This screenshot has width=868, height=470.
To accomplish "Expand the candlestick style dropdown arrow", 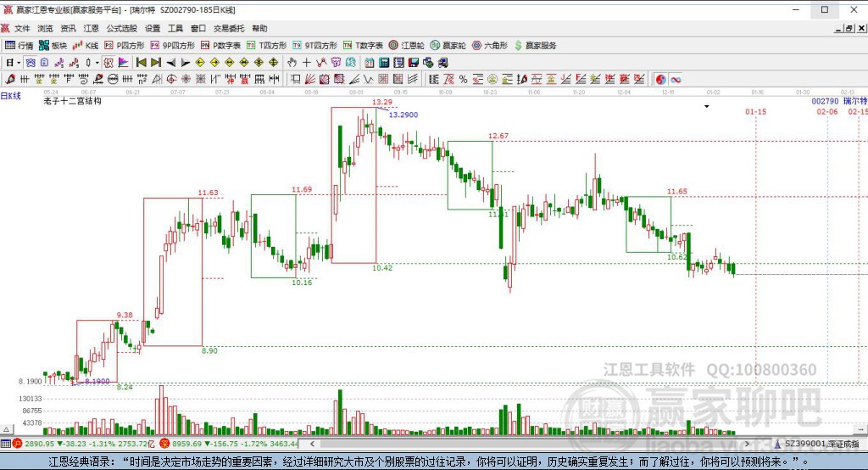I will pyautogui.click(x=97, y=63).
